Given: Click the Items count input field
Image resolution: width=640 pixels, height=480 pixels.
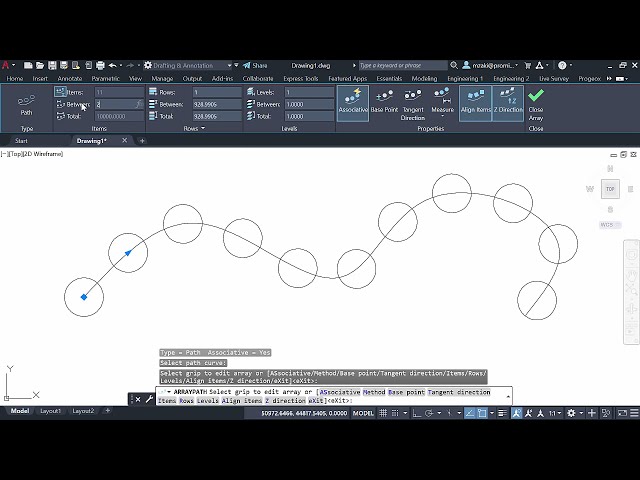Looking at the screenshot, I should pos(119,92).
